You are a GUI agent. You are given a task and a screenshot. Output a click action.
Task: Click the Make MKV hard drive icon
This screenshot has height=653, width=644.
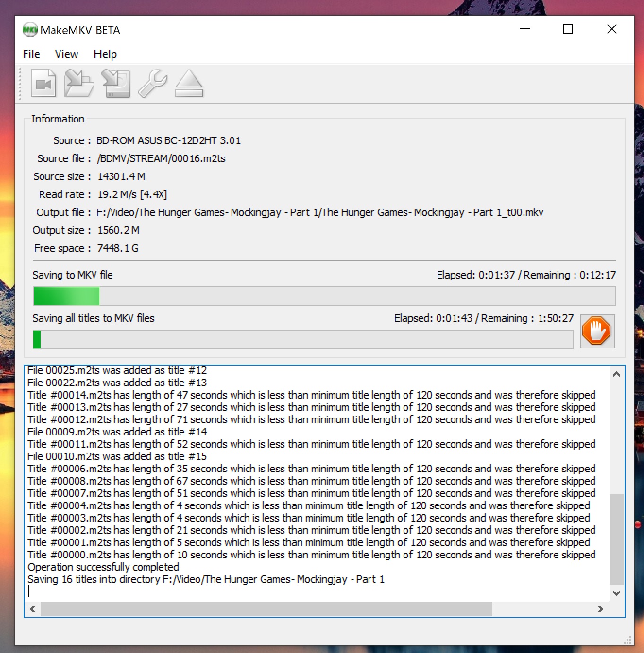coord(116,83)
